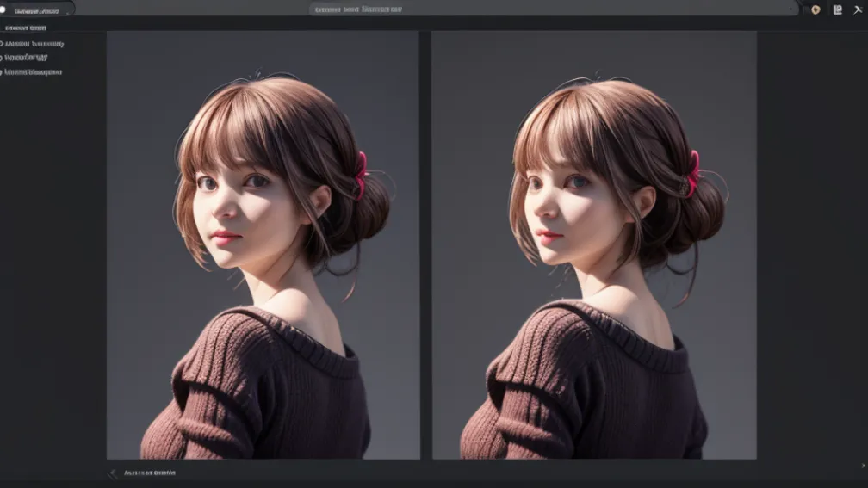The width and height of the screenshot is (868, 488).
Task: Click the sidebar header label at the top left
Action: click(x=26, y=28)
